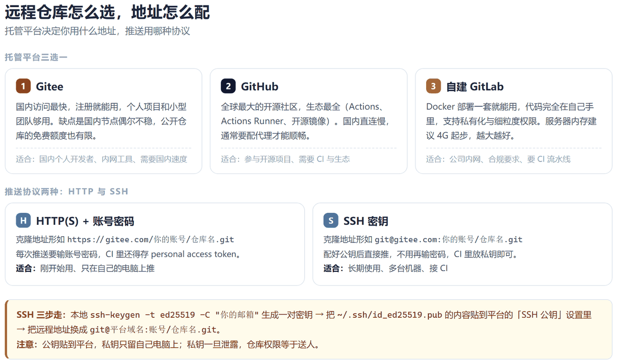Click the GitHub card title
Image resolution: width=617 pixels, height=364 pixels.
tap(260, 86)
